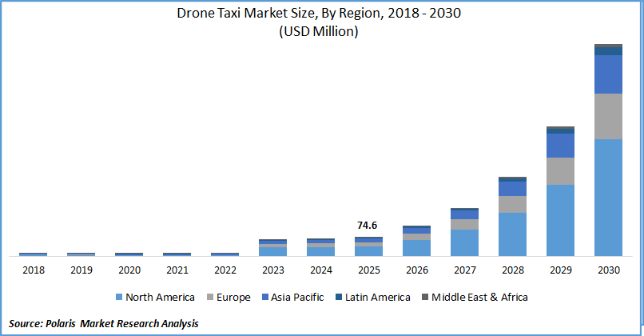Click the '(USD Million)' subtitle
Image resolution: width=644 pixels, height=336 pixels.
click(x=319, y=31)
